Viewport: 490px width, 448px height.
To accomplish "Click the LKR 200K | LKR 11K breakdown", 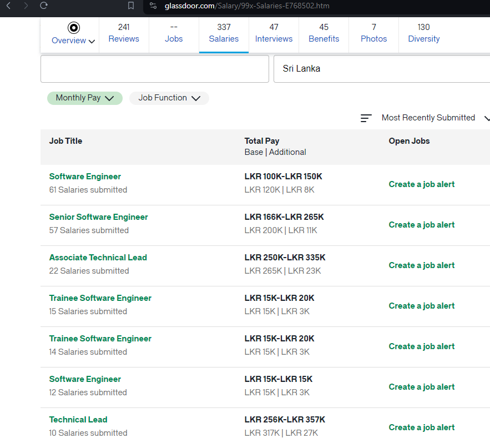I will pyautogui.click(x=281, y=230).
